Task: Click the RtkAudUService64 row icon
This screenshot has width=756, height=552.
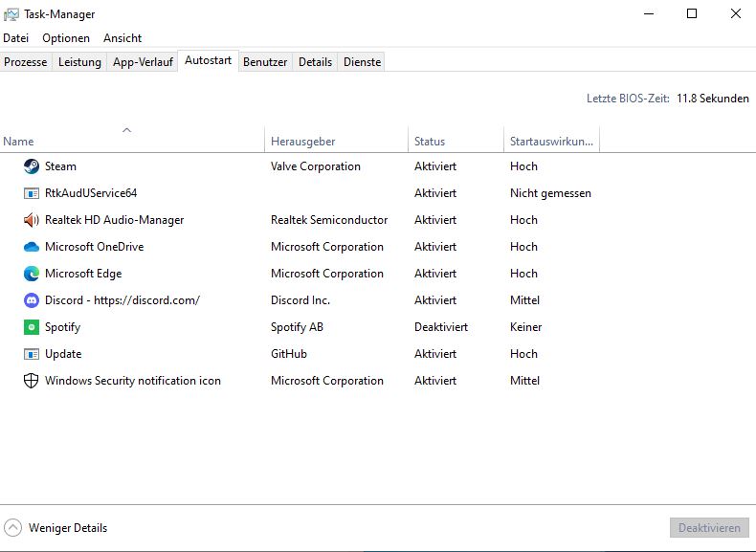Action: [32, 193]
